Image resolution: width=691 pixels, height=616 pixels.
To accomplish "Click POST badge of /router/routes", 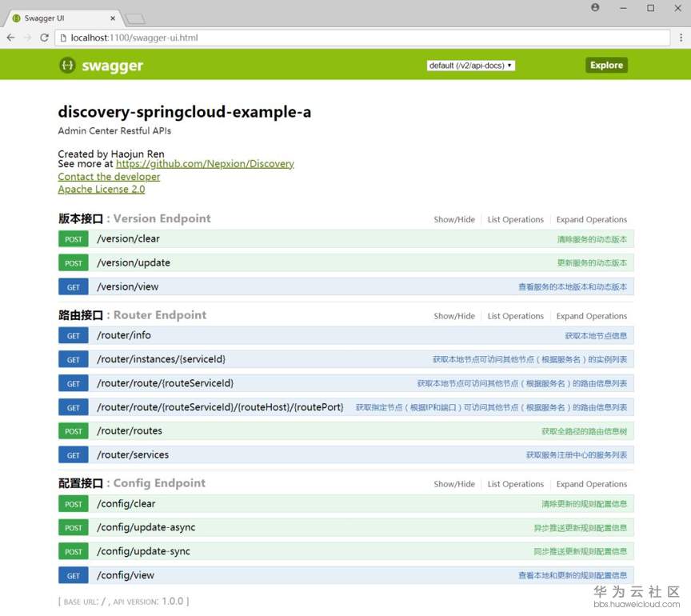I will pos(73,431).
